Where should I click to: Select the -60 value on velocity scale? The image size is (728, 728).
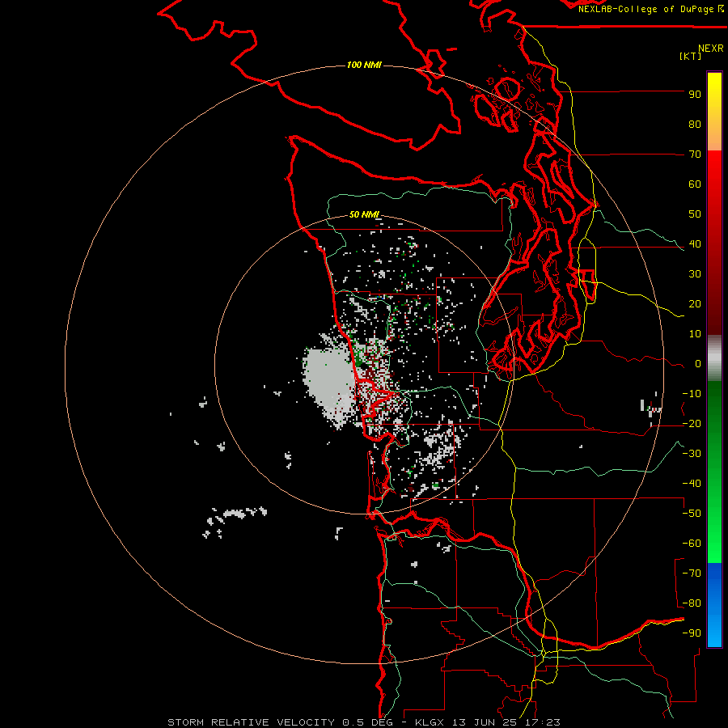click(x=692, y=544)
